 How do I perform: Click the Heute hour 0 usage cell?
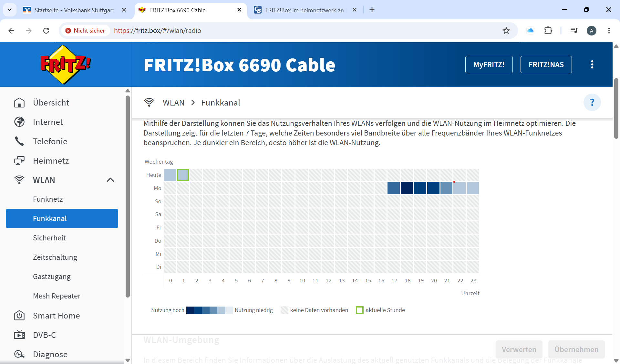[x=170, y=175]
